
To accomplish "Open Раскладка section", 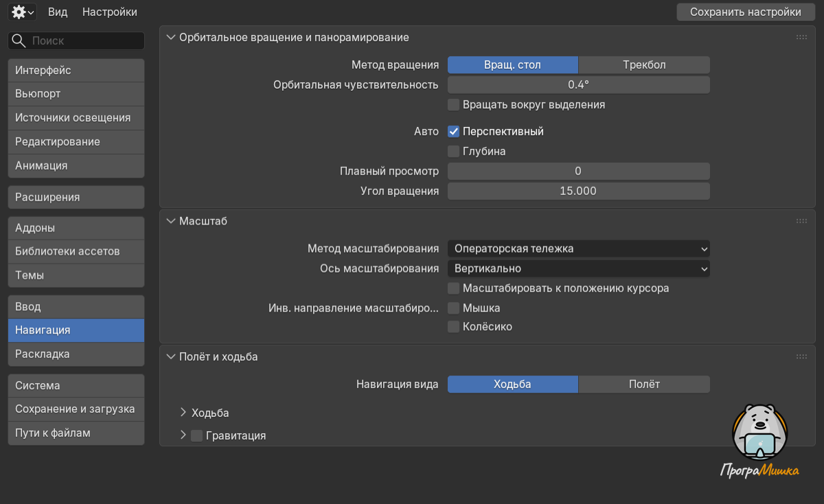I will click(76, 354).
